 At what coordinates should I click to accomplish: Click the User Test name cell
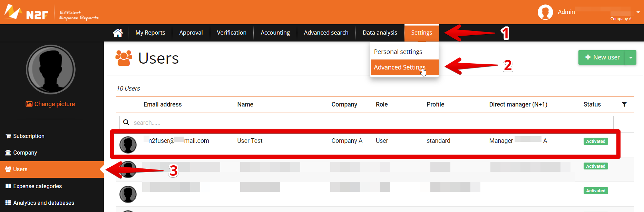(x=250, y=141)
